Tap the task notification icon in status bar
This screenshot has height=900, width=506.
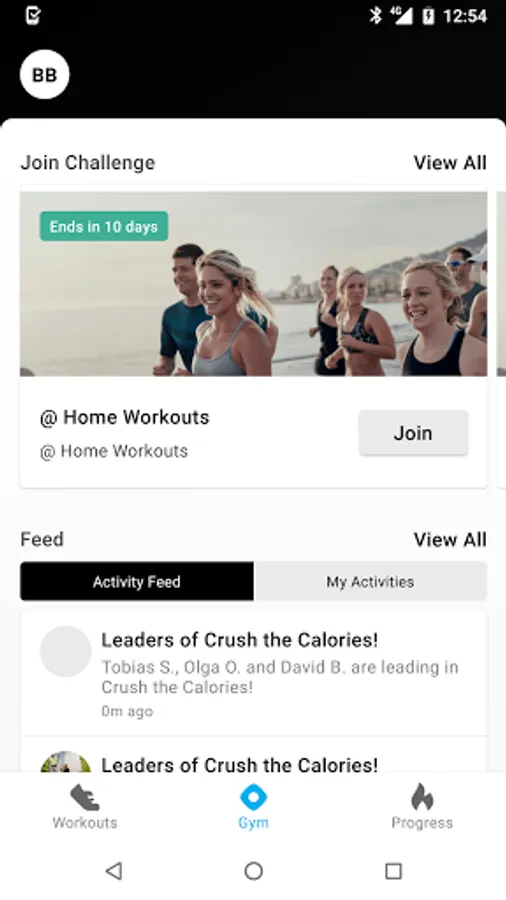33,15
